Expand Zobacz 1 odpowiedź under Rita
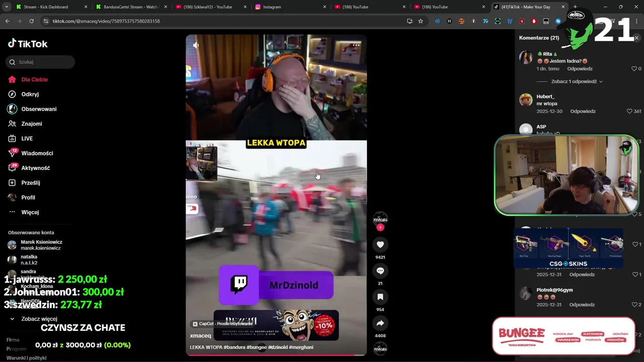 click(577, 81)
